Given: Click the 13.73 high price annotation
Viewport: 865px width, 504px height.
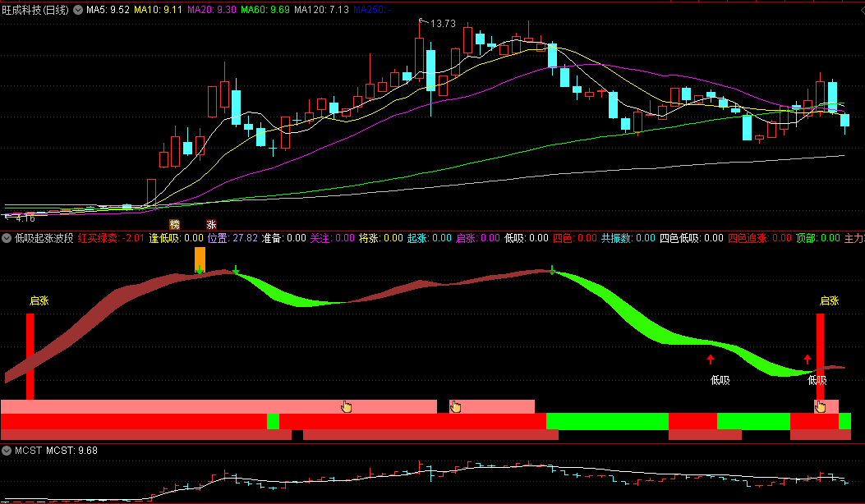Looking at the screenshot, I should click(x=443, y=24).
